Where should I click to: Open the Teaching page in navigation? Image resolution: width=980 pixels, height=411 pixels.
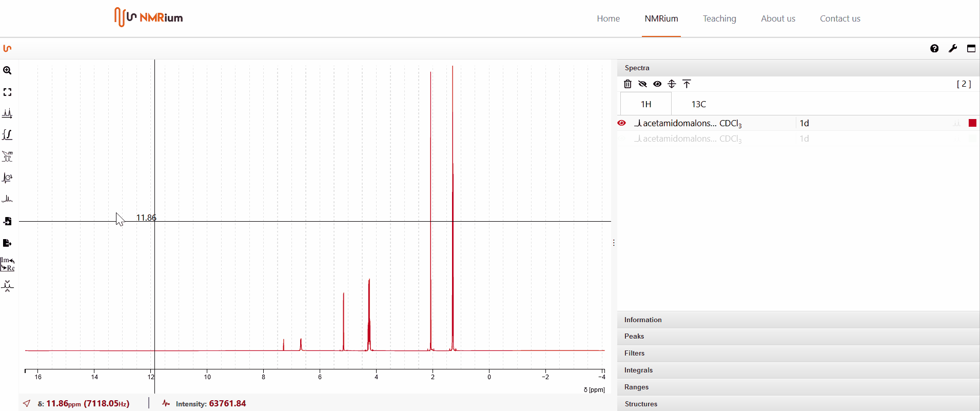click(x=719, y=18)
